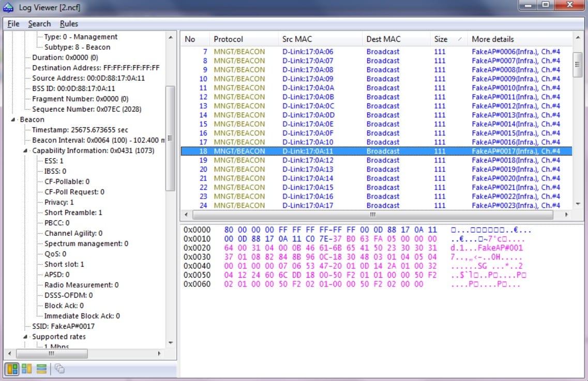Viewport: 588px width, 381px height.
Task: Select the horizontal rows layout icon
Action: coord(41,369)
